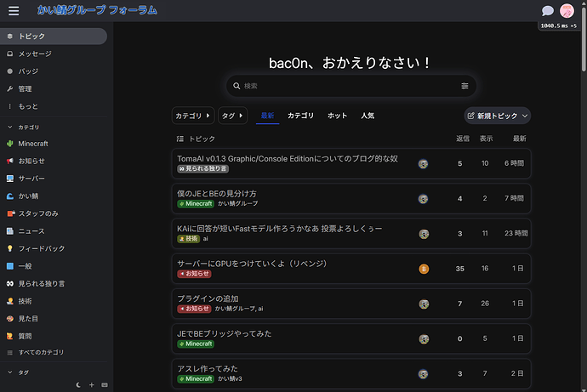Open すべてのカテゴリ in sidebar
Image resolution: width=587 pixels, height=392 pixels.
pyautogui.click(x=54, y=352)
